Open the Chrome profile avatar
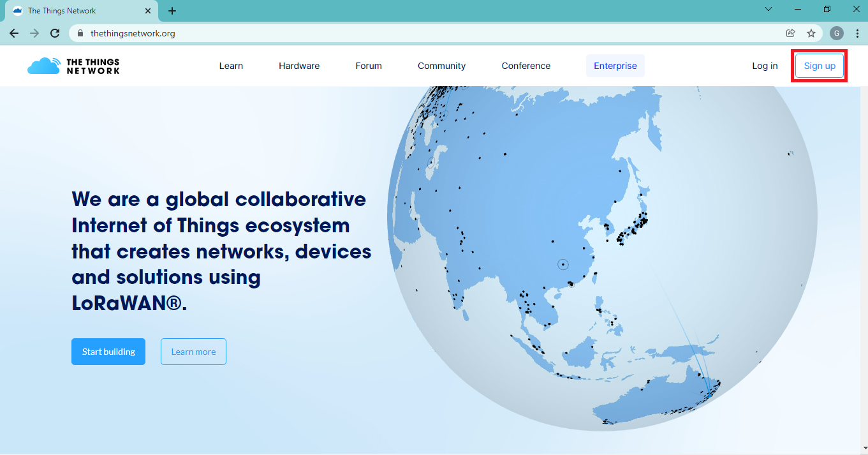The width and height of the screenshot is (868, 455). (x=836, y=33)
